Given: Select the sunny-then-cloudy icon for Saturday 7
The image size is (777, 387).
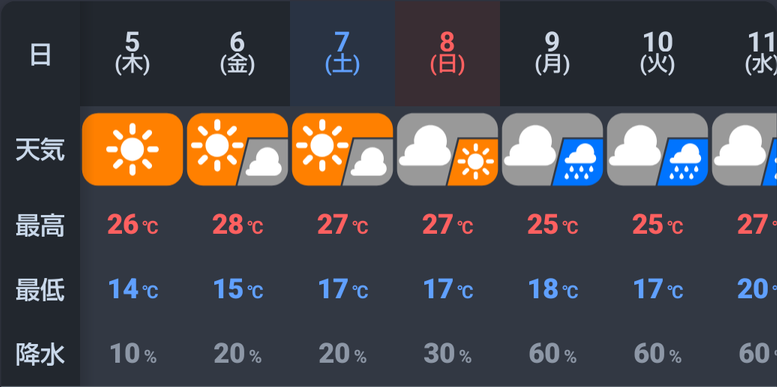Looking at the screenshot, I should (x=342, y=149).
